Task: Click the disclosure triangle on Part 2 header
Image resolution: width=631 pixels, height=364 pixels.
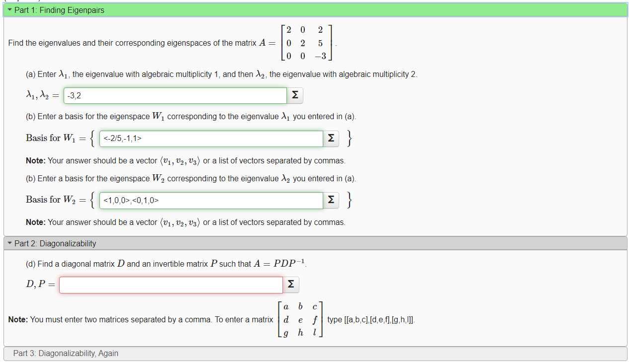Action: click(10, 243)
